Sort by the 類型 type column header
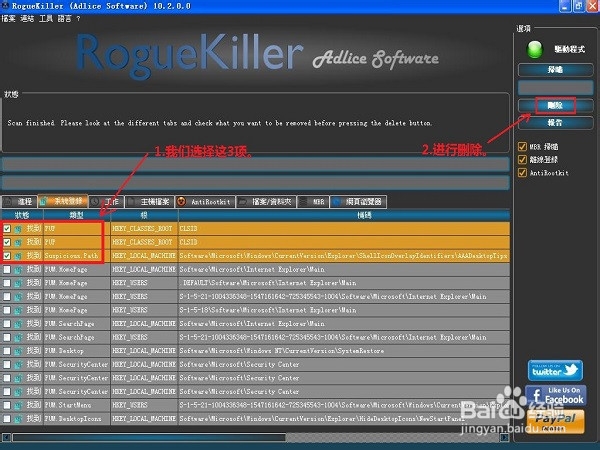600x450 pixels. pyautogui.click(x=77, y=215)
